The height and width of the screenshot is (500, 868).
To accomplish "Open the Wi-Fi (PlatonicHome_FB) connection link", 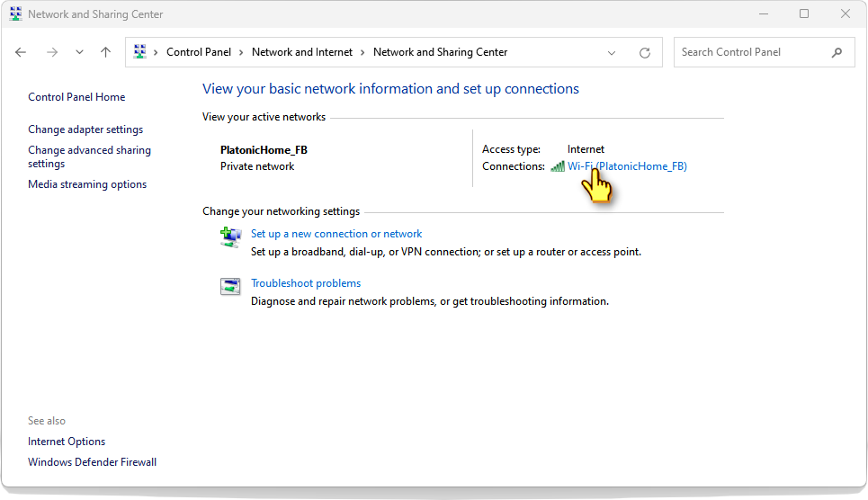I will (x=627, y=166).
